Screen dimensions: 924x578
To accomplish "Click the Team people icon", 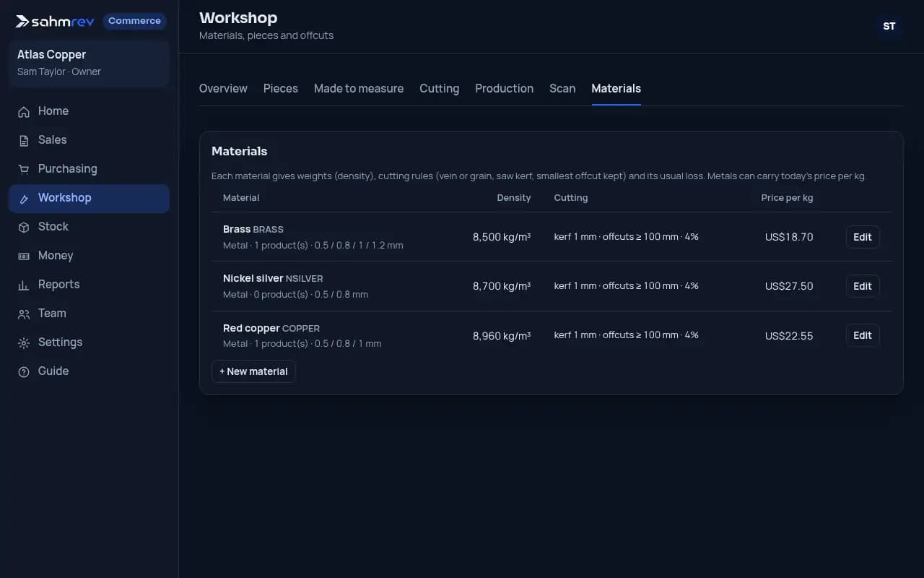I will [24, 314].
